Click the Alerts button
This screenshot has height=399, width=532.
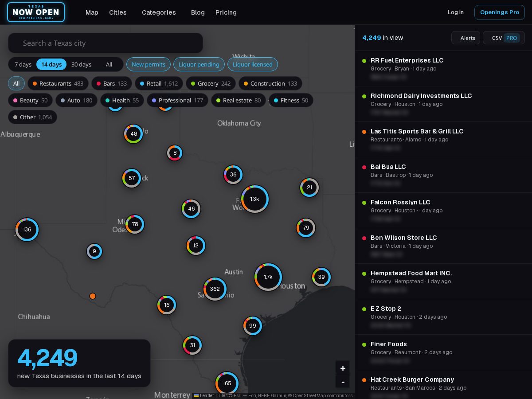[x=466, y=38]
